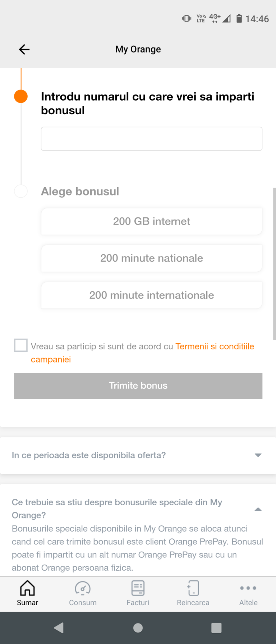Select the 200 minute internationale bonus
This screenshot has width=276, height=644.
point(152,295)
